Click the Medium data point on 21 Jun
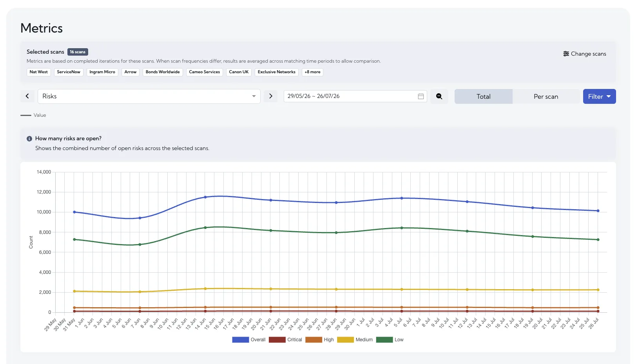 click(x=271, y=289)
